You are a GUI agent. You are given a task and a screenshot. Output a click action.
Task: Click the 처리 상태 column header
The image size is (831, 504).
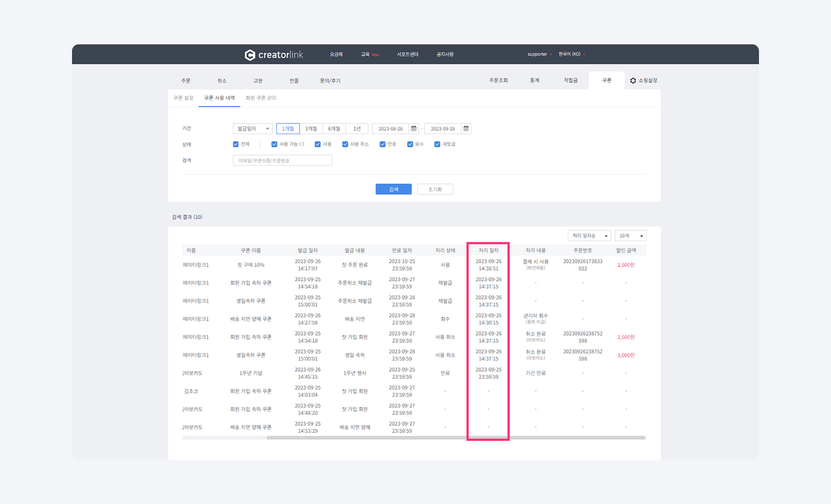[445, 250]
